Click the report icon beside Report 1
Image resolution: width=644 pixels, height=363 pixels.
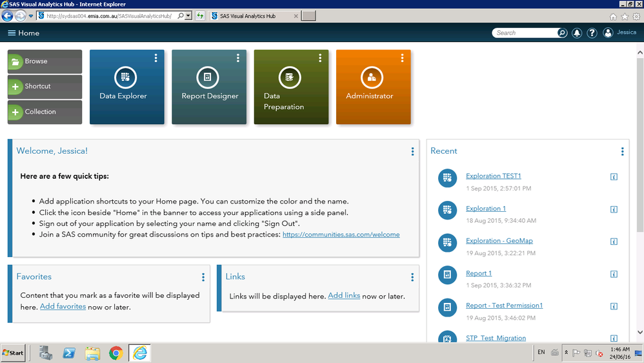447,275
